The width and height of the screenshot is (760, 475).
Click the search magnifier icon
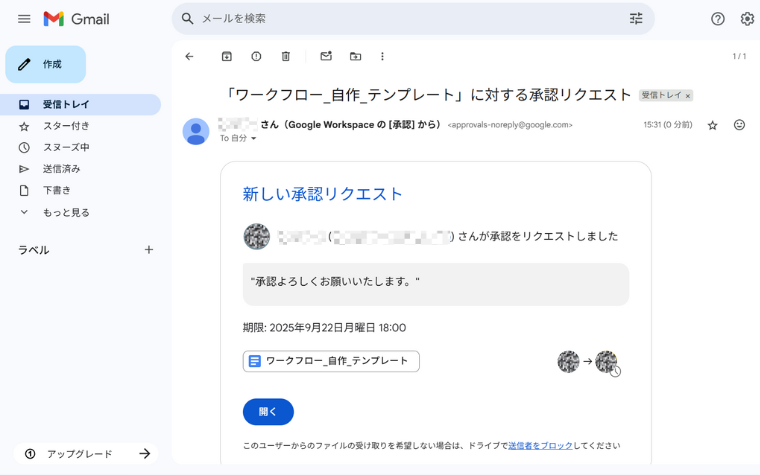pos(188,19)
